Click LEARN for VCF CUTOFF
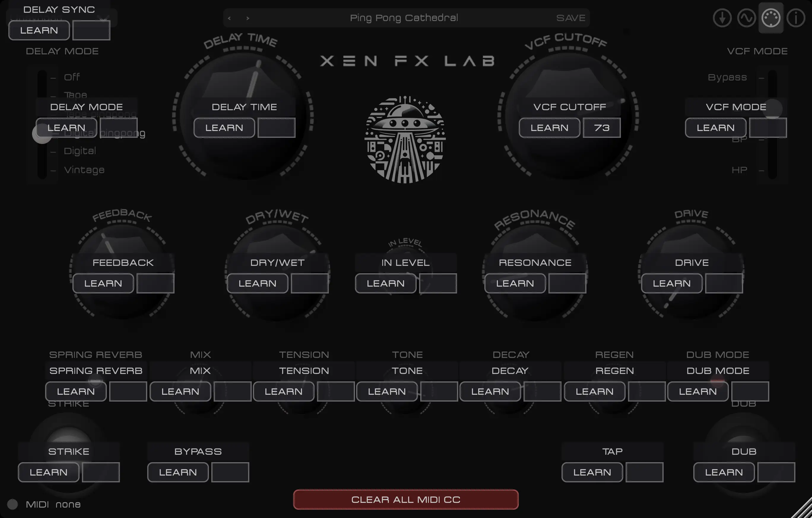The height and width of the screenshot is (518, 812). tap(549, 127)
